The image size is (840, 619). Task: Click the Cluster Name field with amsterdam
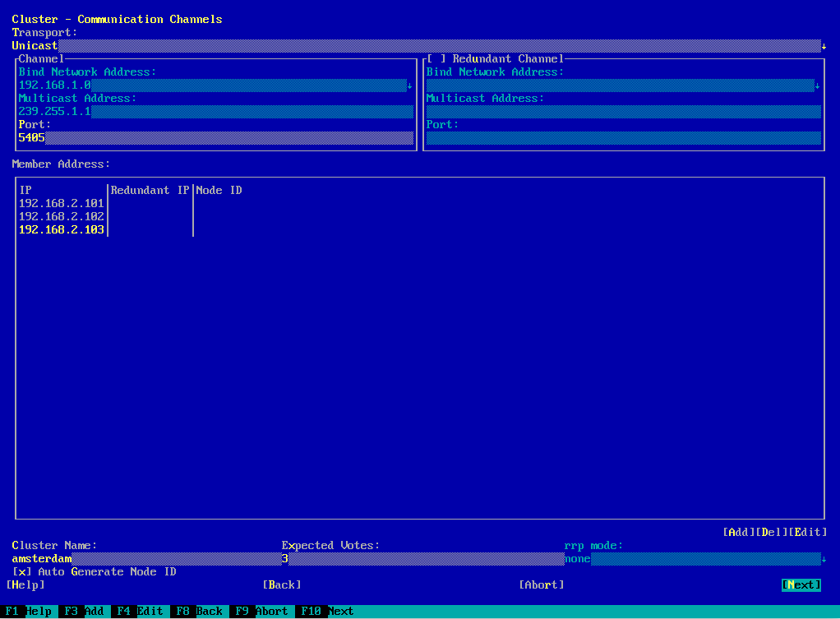click(x=145, y=559)
